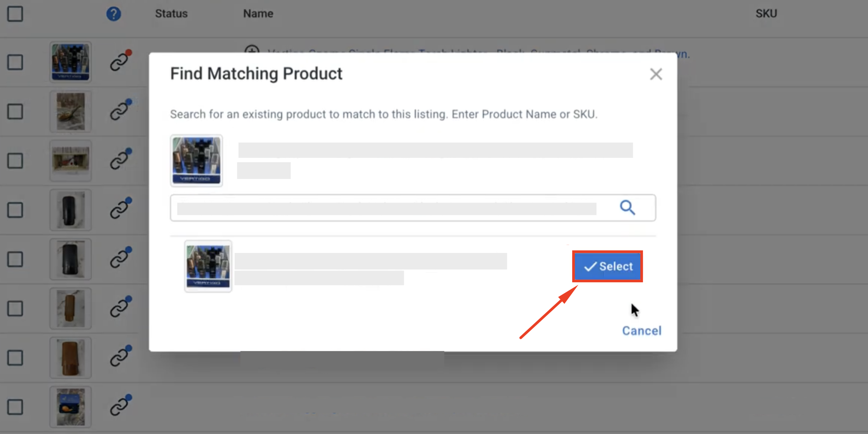Check the first row lighter product checkbox
Viewport: 868px width, 434px height.
tap(15, 62)
